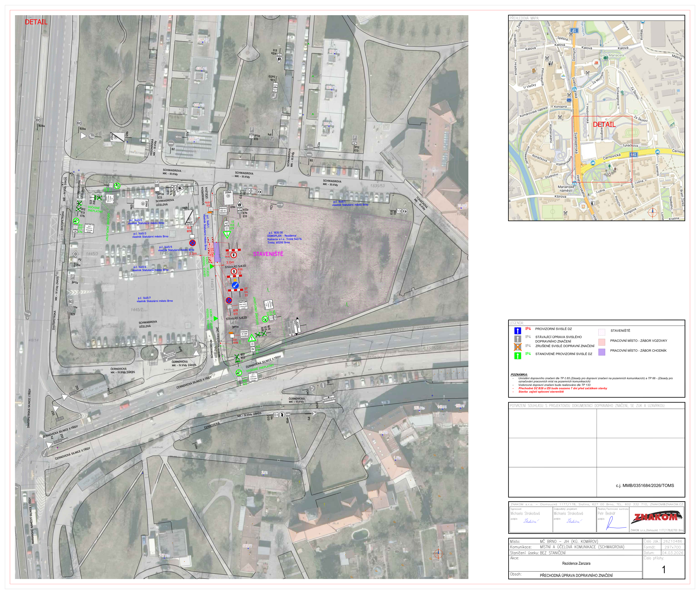The width and height of the screenshot is (700, 594).
Task: Click the blue provisional sign icon in legend
Action: 517,331
